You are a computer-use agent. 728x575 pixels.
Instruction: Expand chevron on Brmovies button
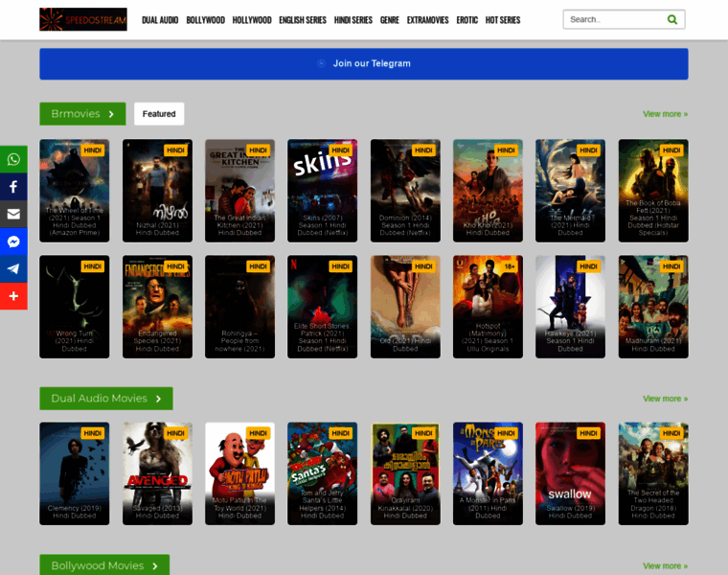point(111,114)
